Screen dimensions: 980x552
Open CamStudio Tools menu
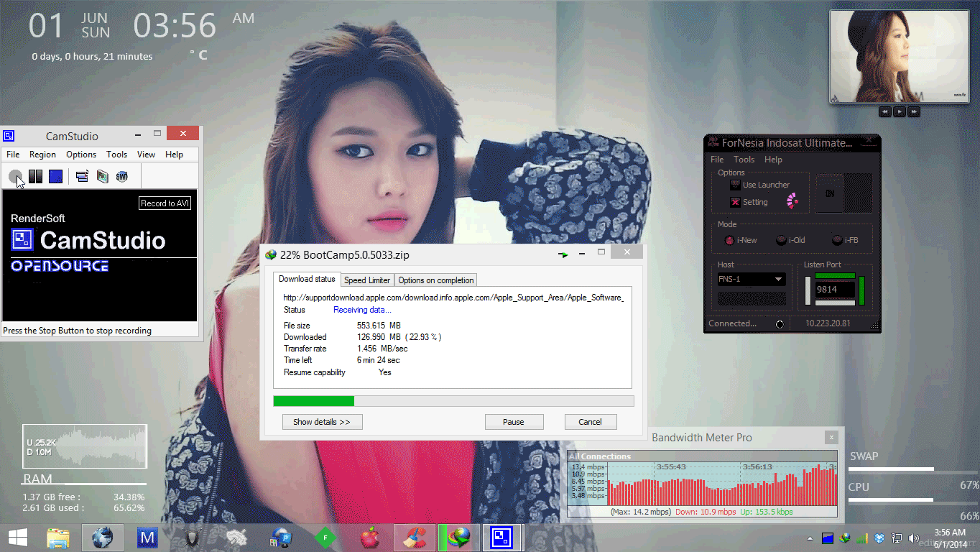click(116, 155)
